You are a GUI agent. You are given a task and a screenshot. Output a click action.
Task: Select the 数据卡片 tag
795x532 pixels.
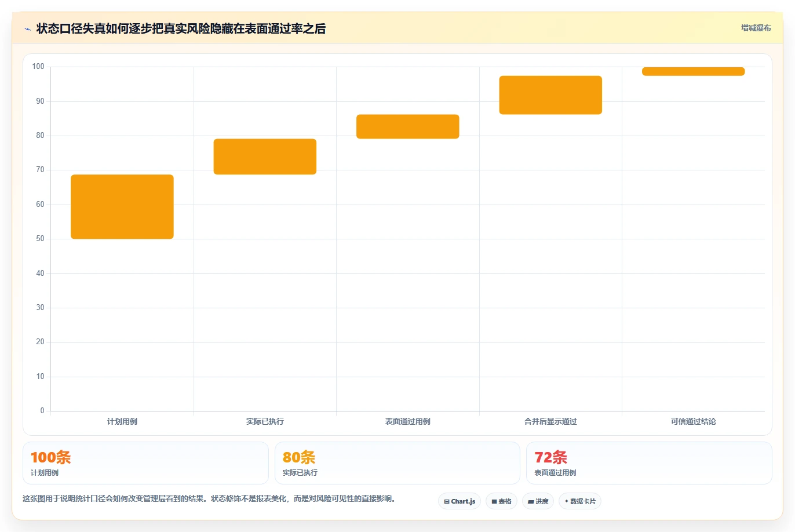pos(580,501)
